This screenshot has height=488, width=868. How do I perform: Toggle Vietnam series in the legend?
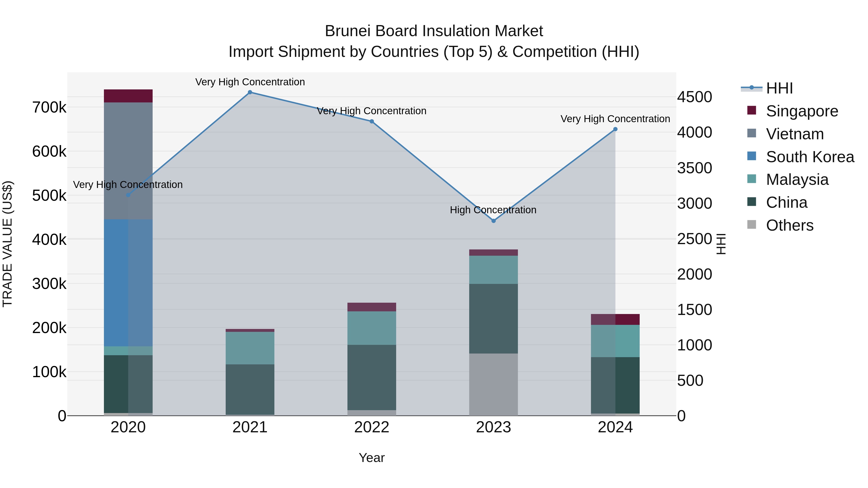point(785,134)
